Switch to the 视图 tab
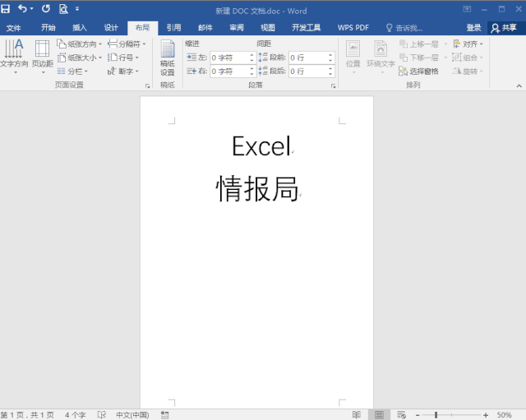 [268, 27]
